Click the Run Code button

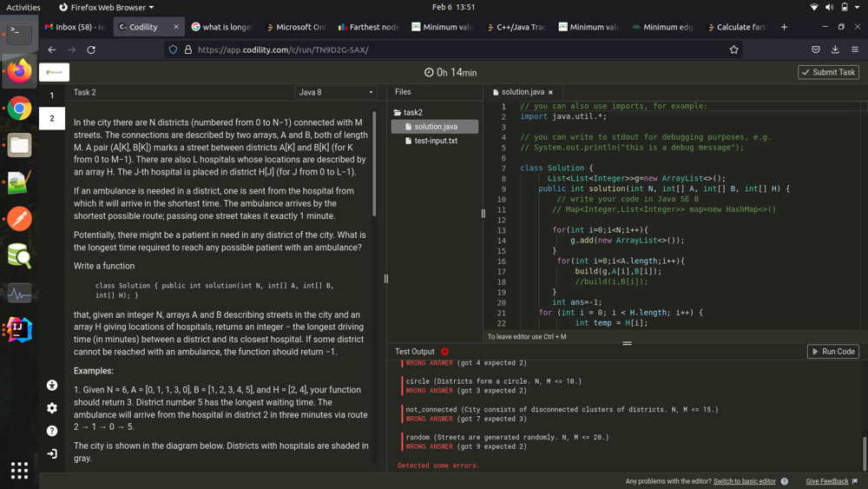pyautogui.click(x=832, y=352)
